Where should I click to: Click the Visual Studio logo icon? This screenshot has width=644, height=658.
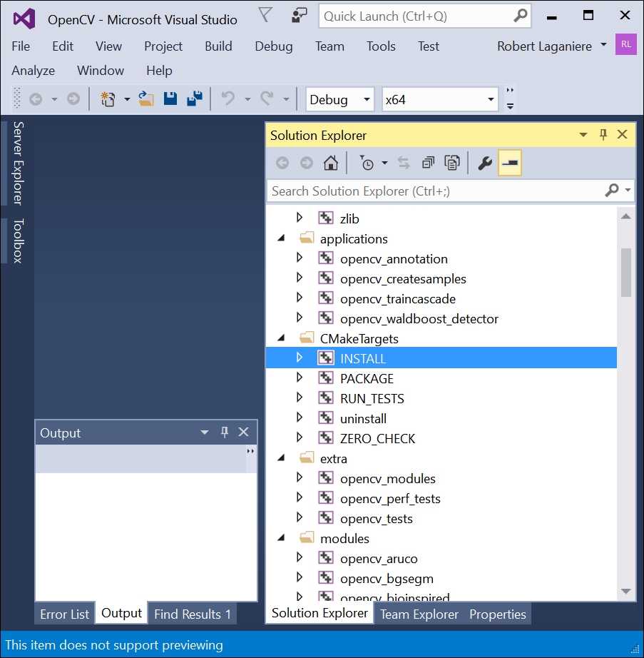point(24,19)
